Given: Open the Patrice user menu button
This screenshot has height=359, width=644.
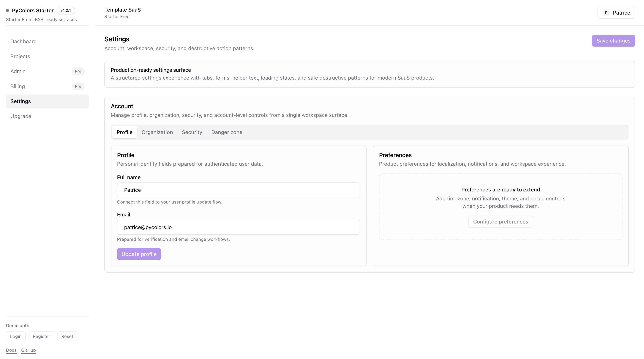Looking at the screenshot, I should point(616,13).
